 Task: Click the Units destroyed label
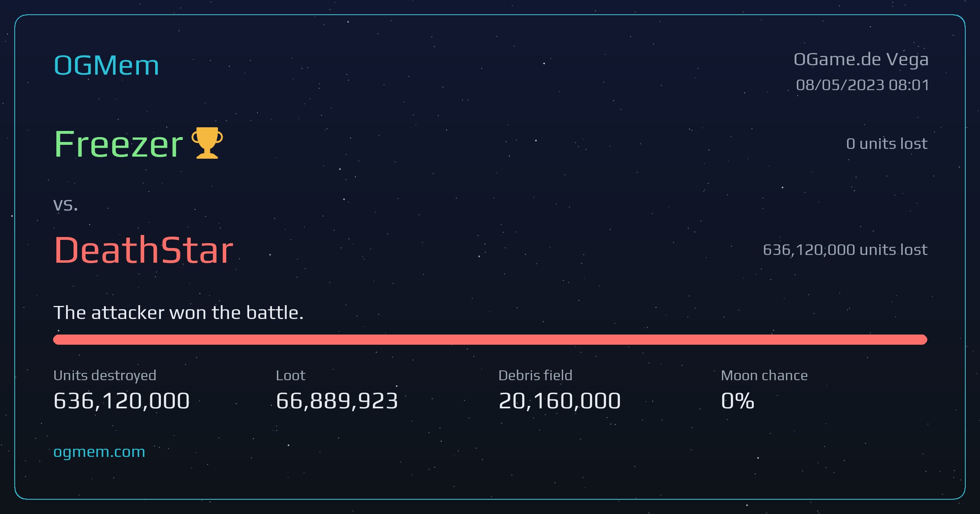105,375
